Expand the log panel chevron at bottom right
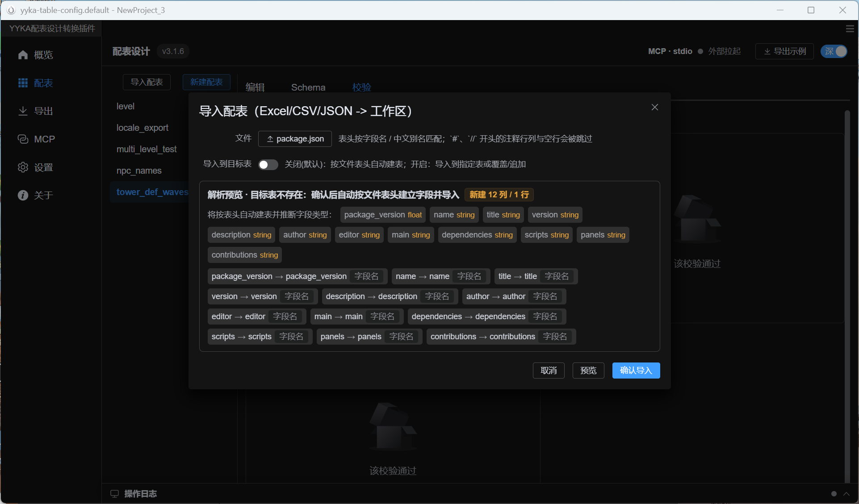859x504 pixels. (x=846, y=494)
